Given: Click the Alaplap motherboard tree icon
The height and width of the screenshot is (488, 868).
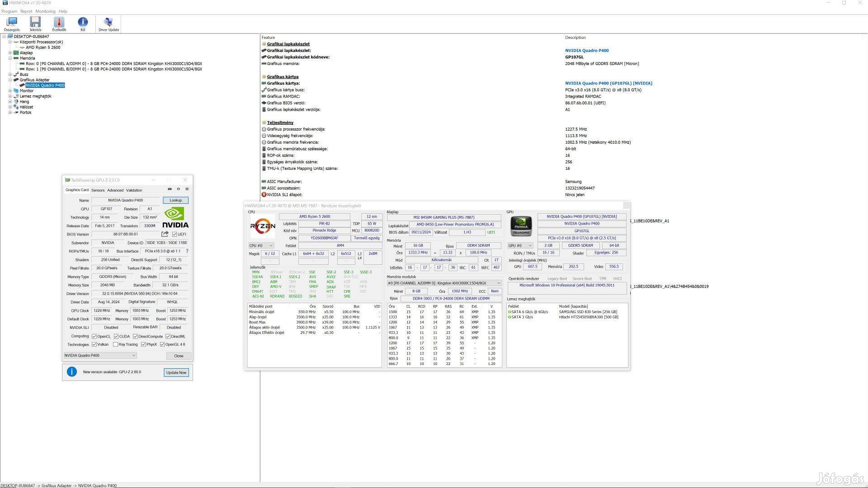Looking at the screenshot, I should [16, 53].
